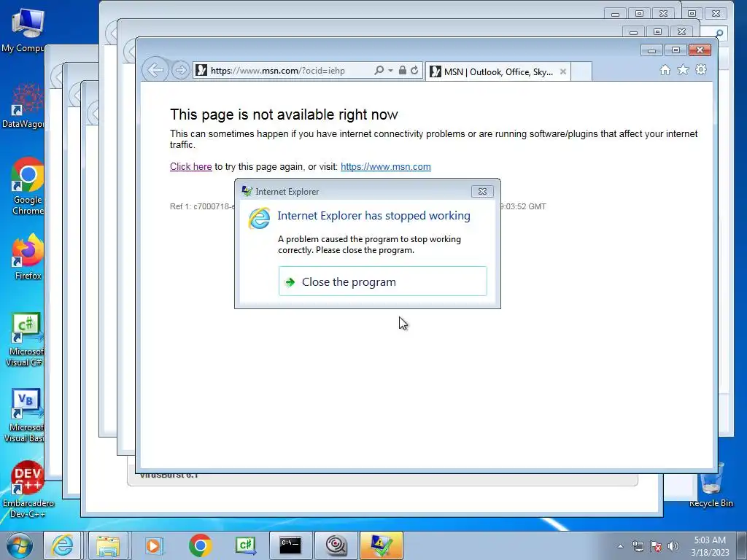
Task: Open the network status tray icon
Action: (x=638, y=546)
